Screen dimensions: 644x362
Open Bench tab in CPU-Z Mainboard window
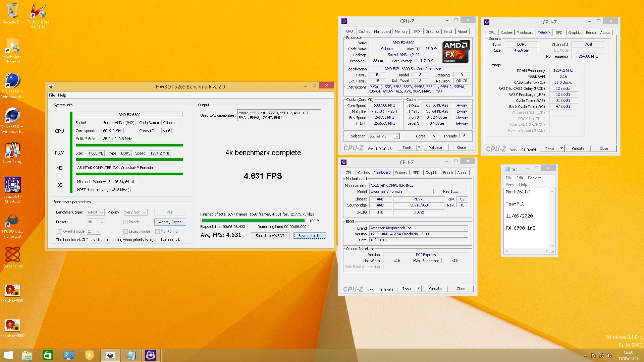pos(448,173)
